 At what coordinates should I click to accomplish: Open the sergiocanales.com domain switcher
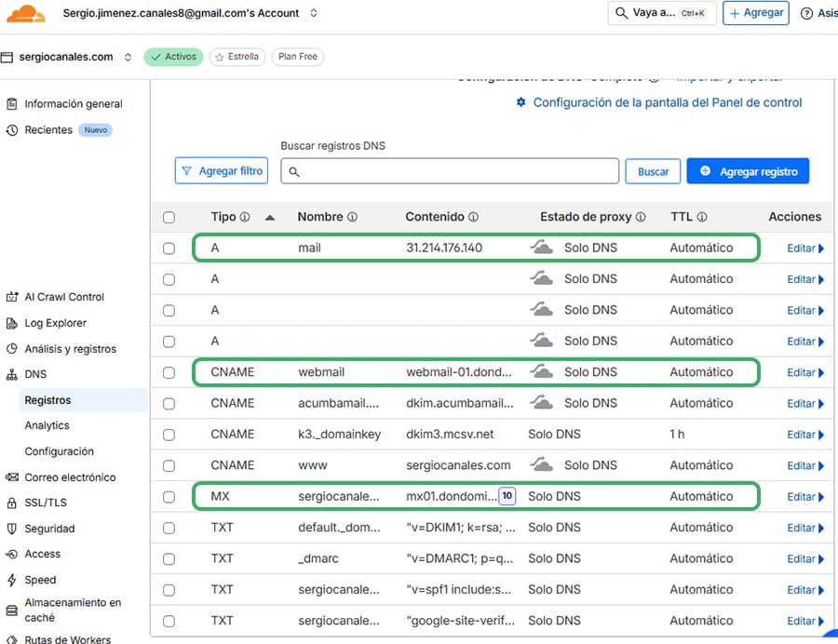pyautogui.click(x=128, y=56)
